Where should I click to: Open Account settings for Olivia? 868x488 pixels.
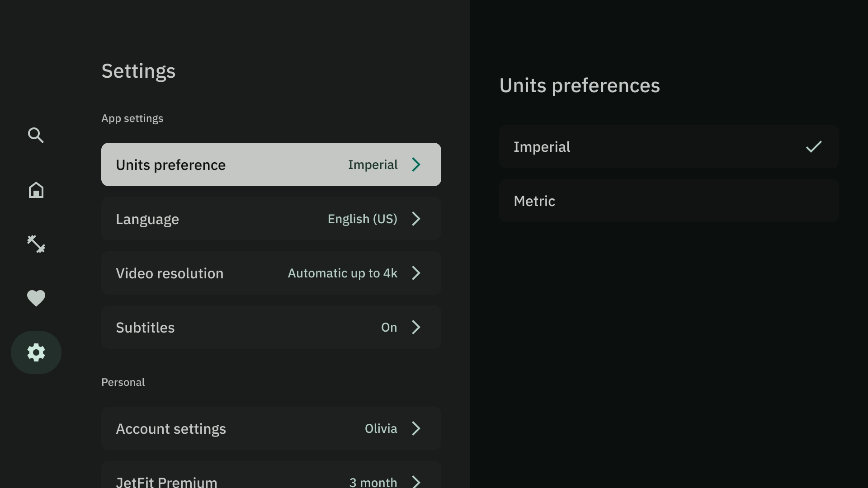271,428
